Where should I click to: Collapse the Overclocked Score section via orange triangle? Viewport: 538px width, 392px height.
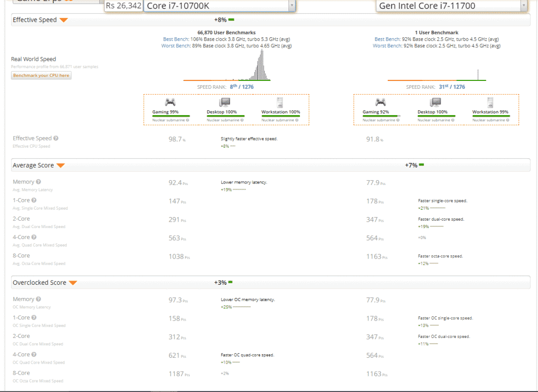73,283
